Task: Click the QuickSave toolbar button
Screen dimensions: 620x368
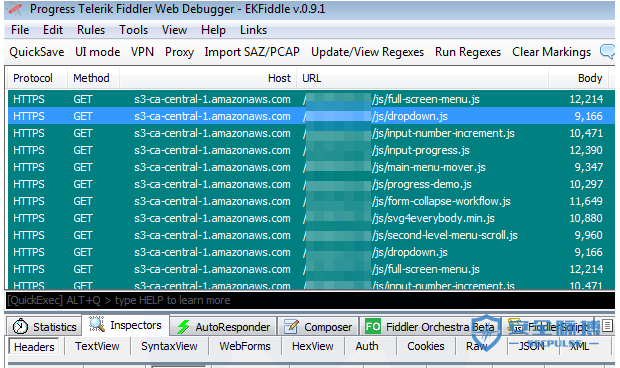Action: coord(36,52)
